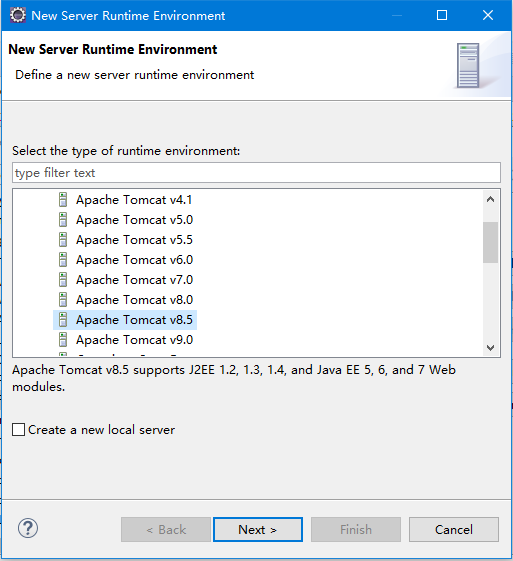This screenshot has height=561, width=513.
Task: Click the Apache Tomcat v6.0 server icon
Action: [x=63, y=260]
